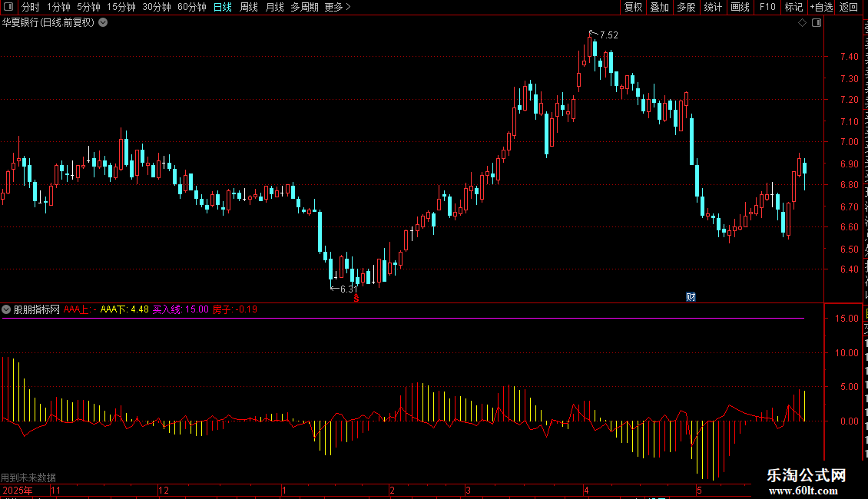Click the 2025年 date axis label
868x499 pixels.
pyautogui.click(x=18, y=490)
